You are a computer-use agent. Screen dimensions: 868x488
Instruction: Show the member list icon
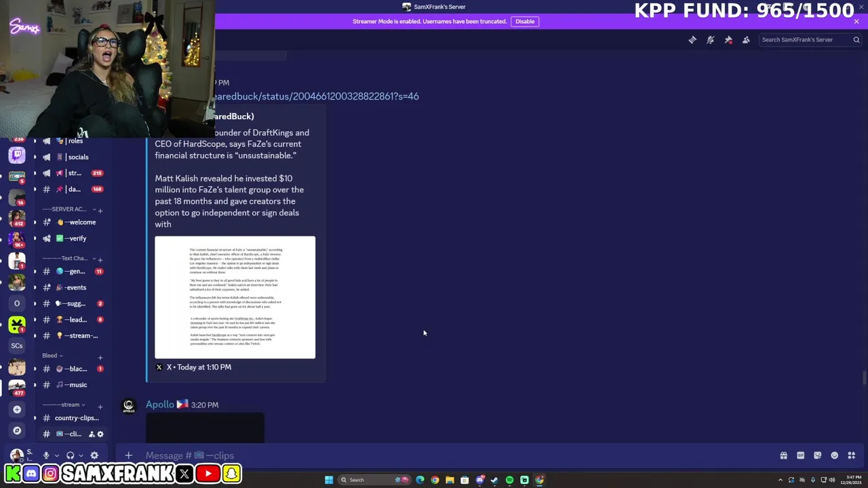(746, 40)
